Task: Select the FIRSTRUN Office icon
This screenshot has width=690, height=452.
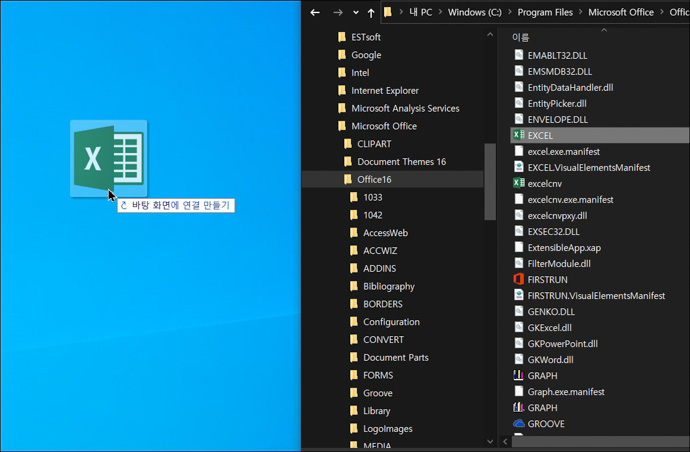Action: [519, 279]
